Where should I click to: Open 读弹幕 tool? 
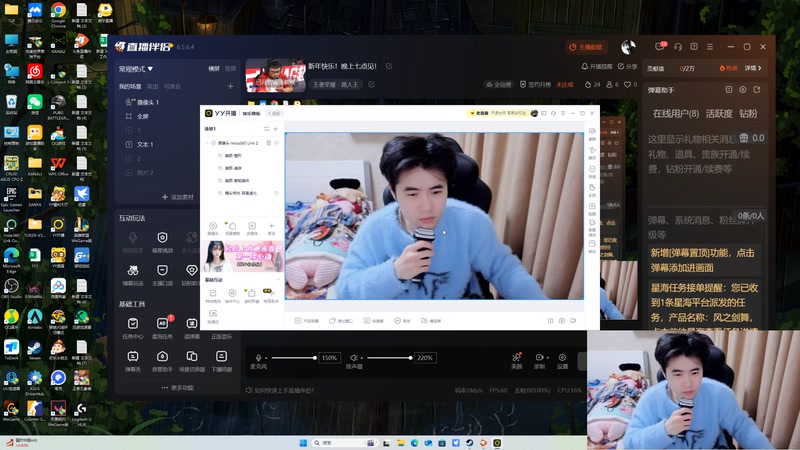(x=192, y=328)
